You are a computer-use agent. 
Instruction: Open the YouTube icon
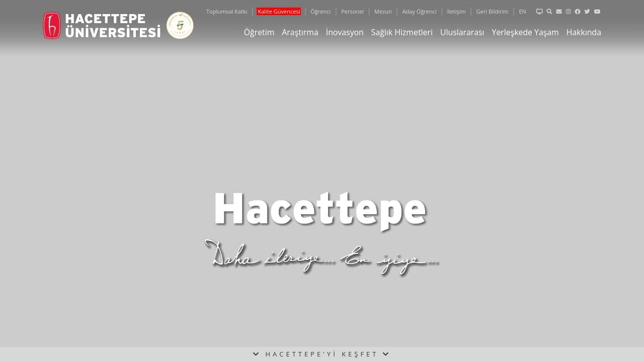[x=597, y=11]
